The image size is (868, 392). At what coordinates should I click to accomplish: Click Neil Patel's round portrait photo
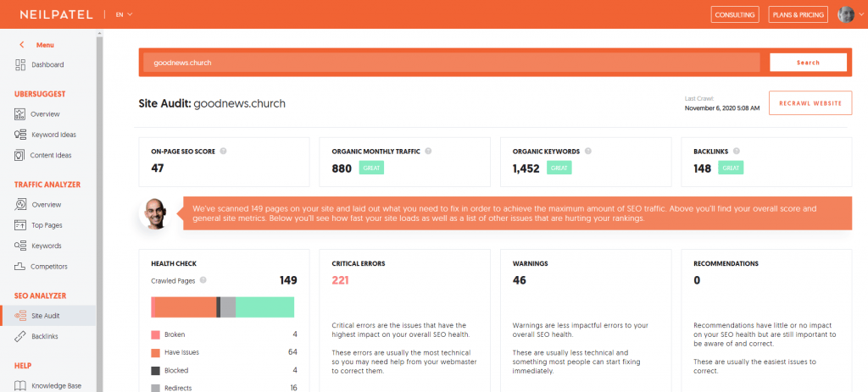click(154, 214)
